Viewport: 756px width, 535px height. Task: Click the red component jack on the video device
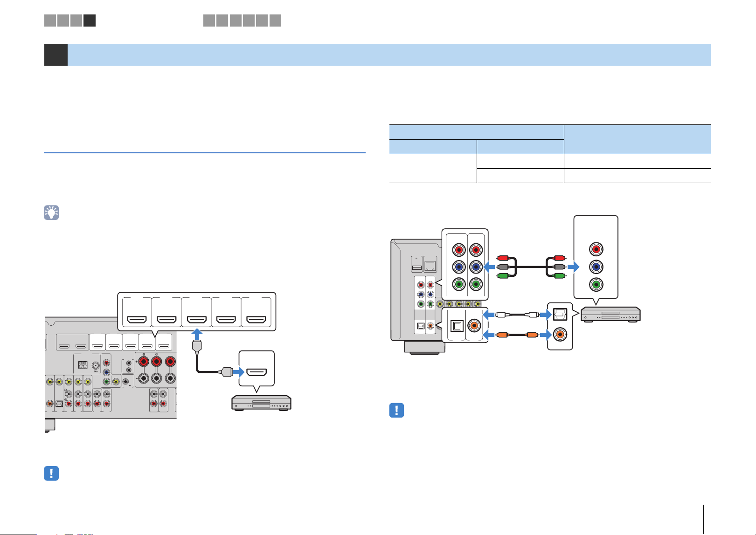tap(596, 249)
